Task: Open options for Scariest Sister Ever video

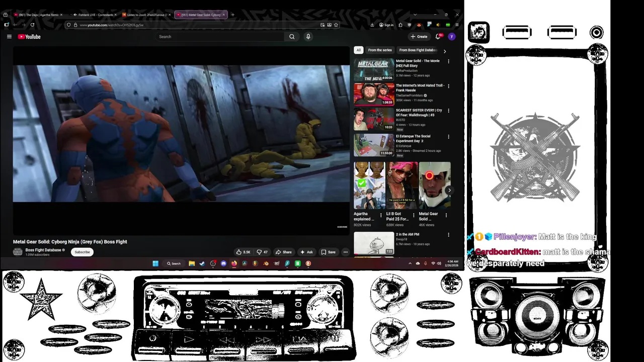Action: (x=448, y=111)
